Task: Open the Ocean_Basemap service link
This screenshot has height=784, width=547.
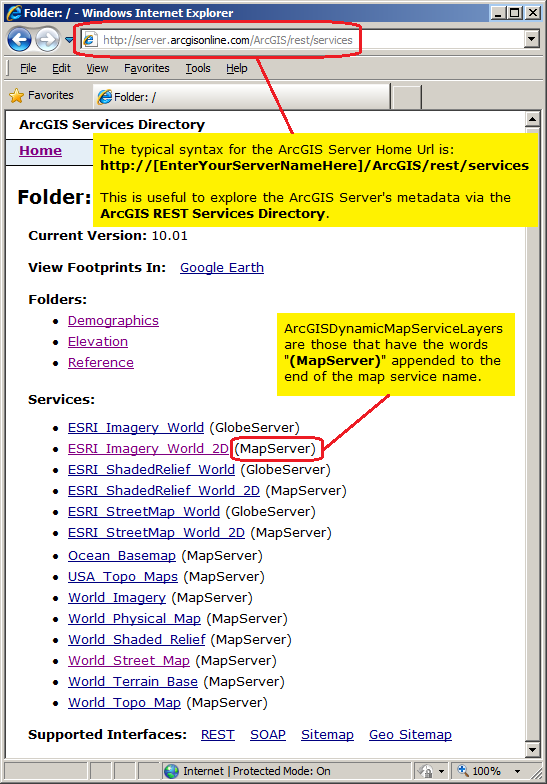Action: point(122,556)
